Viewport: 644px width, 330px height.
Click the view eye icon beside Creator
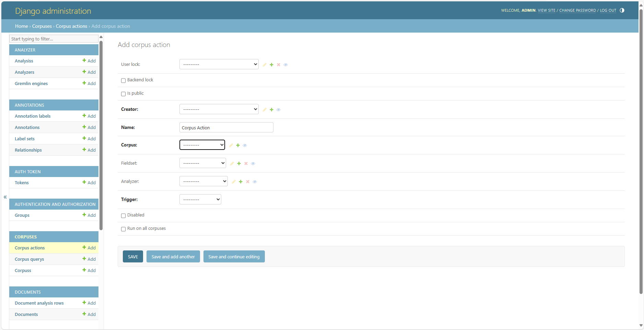click(x=279, y=109)
